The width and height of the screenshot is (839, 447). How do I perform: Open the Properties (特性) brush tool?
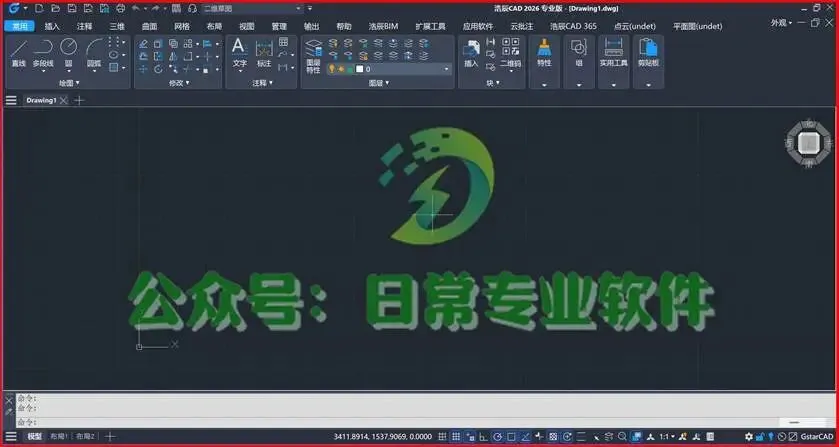[x=544, y=53]
